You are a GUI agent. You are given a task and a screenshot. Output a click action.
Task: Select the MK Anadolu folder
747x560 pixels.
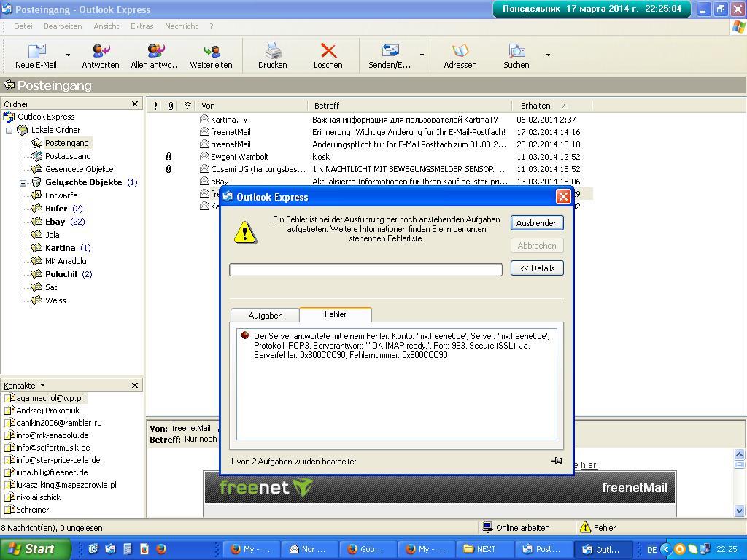[x=58, y=261]
